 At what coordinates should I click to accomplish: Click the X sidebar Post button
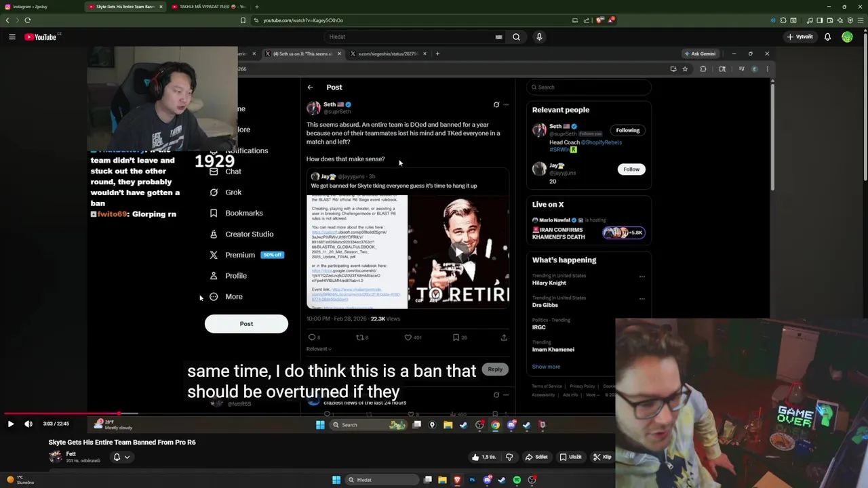pyautogui.click(x=246, y=324)
